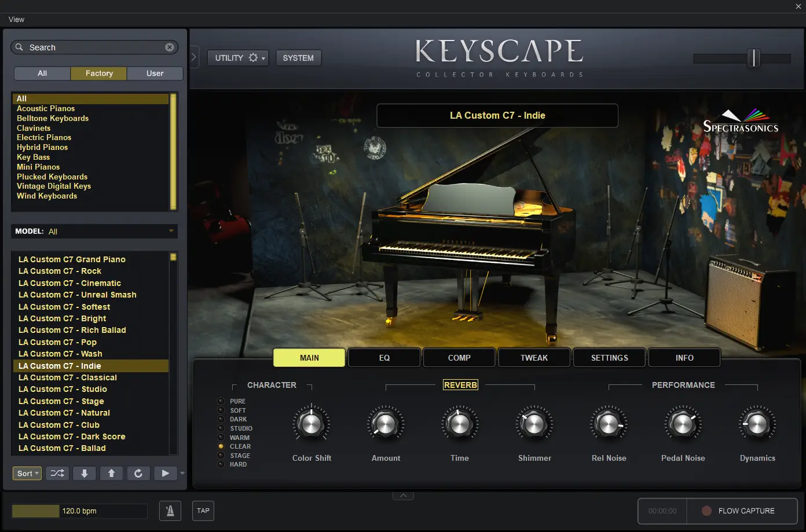
Task: Switch to the MAIN tab
Action: pos(309,358)
